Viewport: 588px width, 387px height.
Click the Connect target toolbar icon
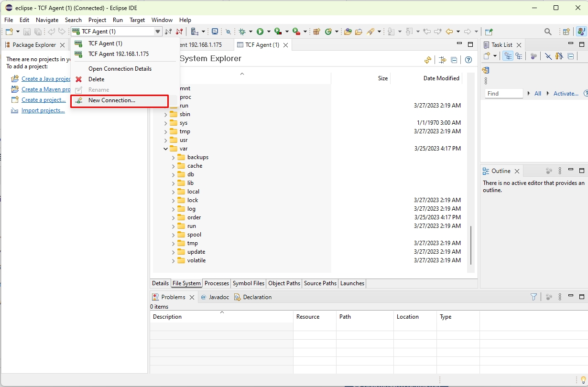tap(168, 32)
